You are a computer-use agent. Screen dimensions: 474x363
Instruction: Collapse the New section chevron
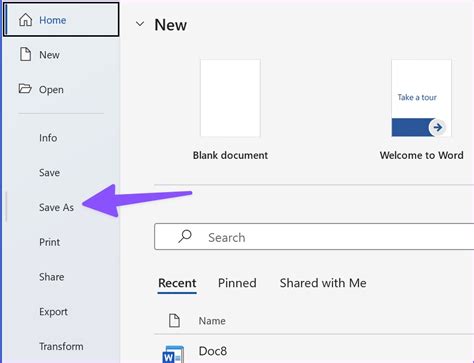(140, 24)
